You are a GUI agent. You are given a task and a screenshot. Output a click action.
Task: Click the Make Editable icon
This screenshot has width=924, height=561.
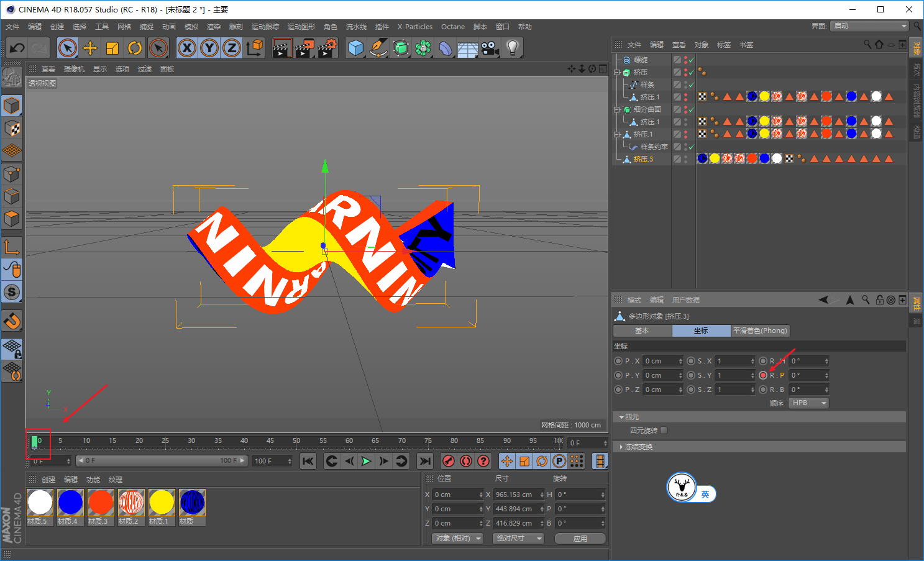(x=12, y=78)
